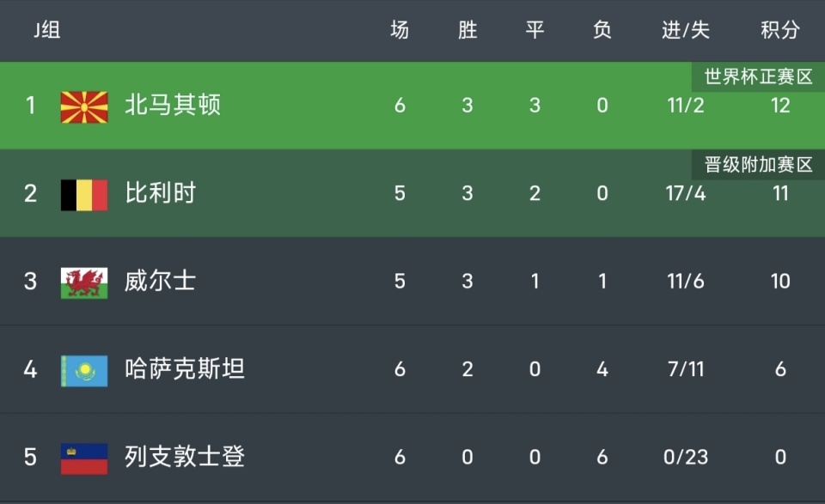825x504 pixels.
Task: Click the Belgium flag icon
Action: point(84,194)
